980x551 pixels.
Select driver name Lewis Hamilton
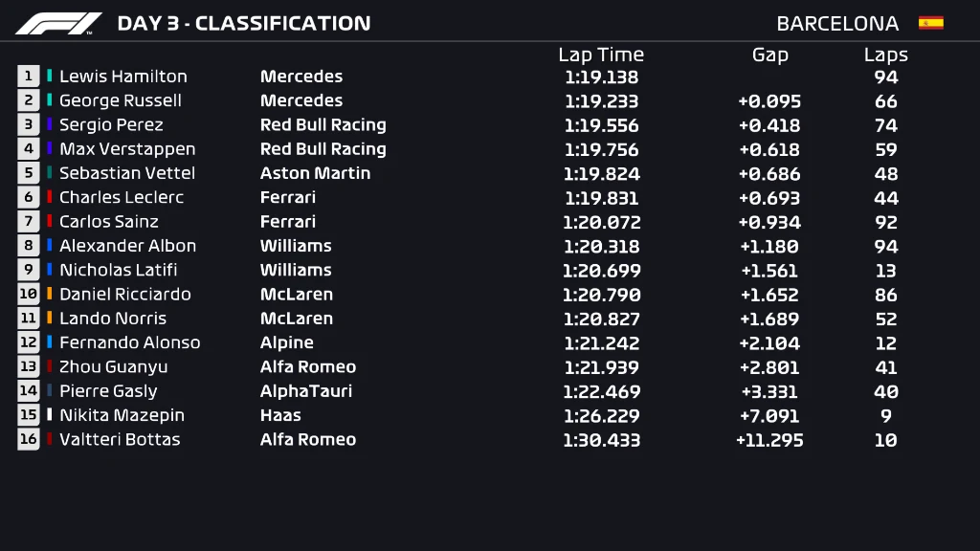click(x=123, y=77)
